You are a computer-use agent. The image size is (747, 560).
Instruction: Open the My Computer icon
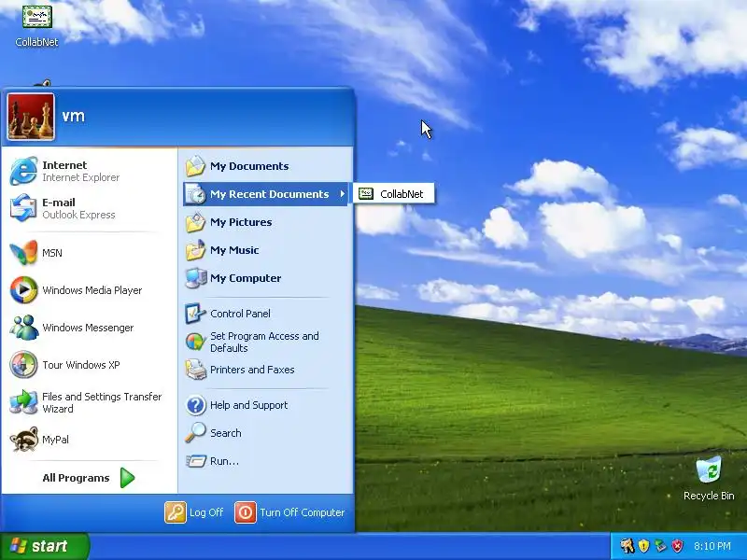click(x=195, y=278)
